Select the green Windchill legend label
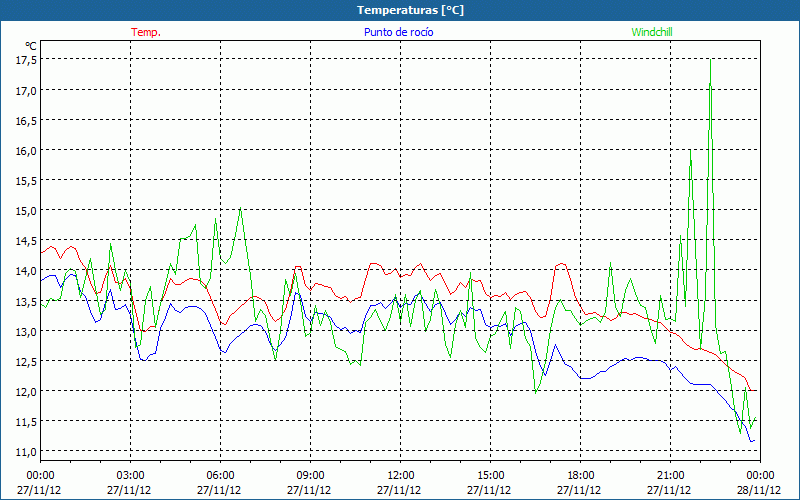The width and height of the screenshot is (800, 500). 652,32
